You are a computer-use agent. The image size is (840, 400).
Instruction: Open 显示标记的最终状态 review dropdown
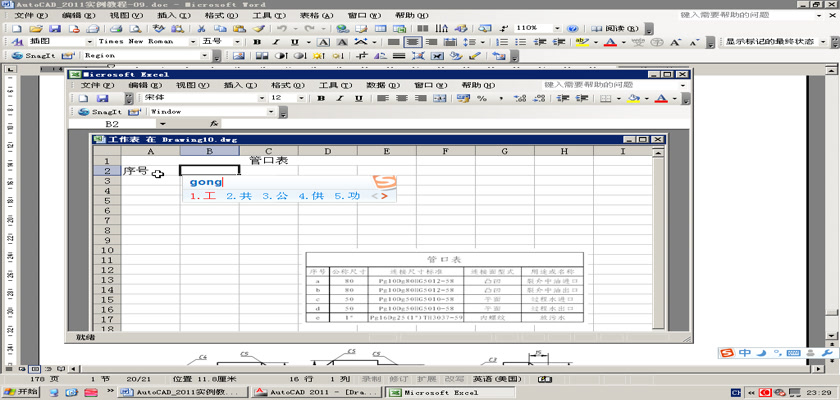[823, 42]
